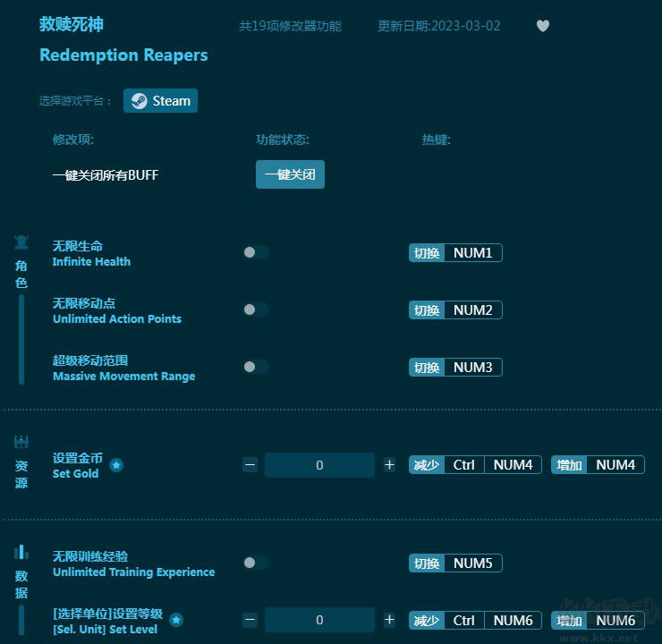Viewport: 662px width, 644px height.
Task: Toggle Infinite Health switch
Action: pyautogui.click(x=256, y=252)
